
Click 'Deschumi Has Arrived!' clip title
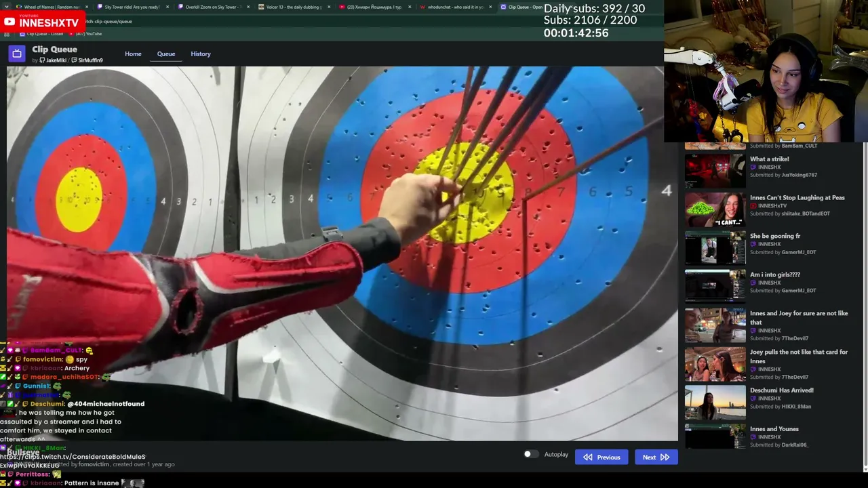(x=782, y=390)
